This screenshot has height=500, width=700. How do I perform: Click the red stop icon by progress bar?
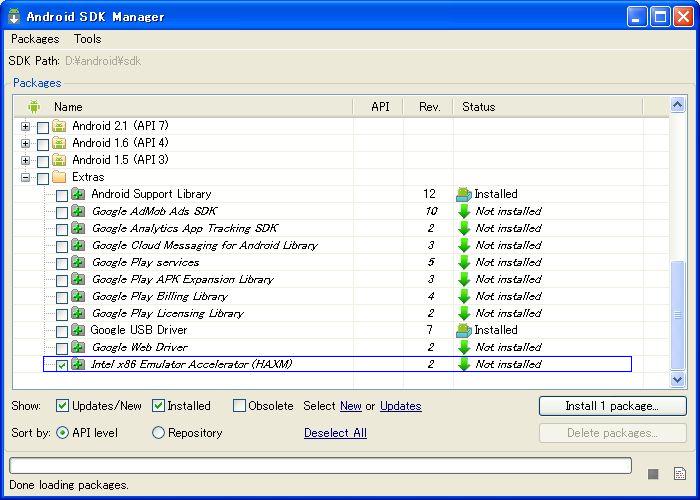click(653, 473)
